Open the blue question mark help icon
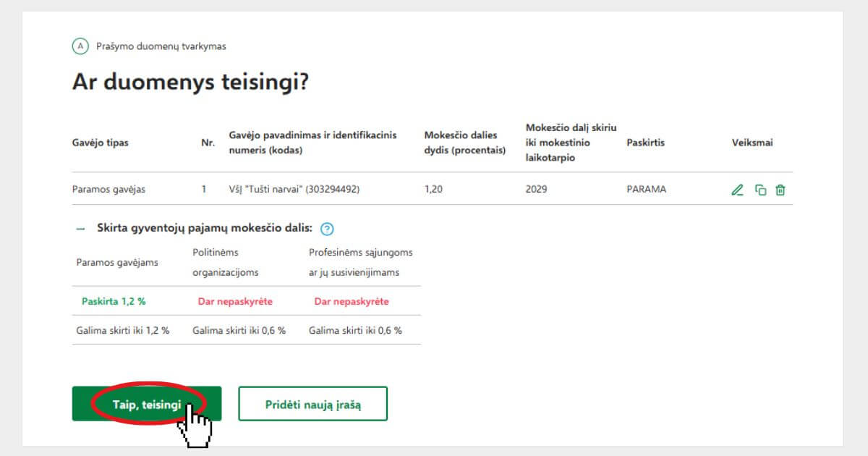The image size is (868, 456). tap(327, 229)
